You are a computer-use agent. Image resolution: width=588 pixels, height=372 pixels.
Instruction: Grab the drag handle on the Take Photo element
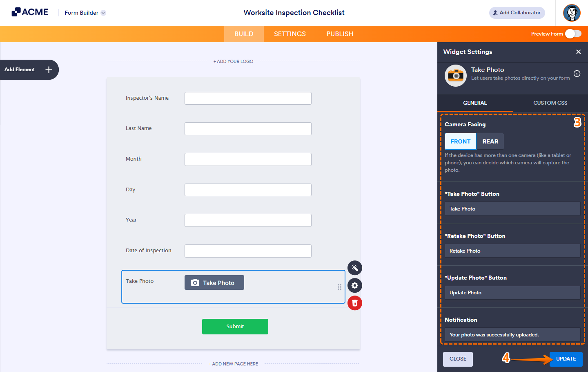[x=339, y=287]
